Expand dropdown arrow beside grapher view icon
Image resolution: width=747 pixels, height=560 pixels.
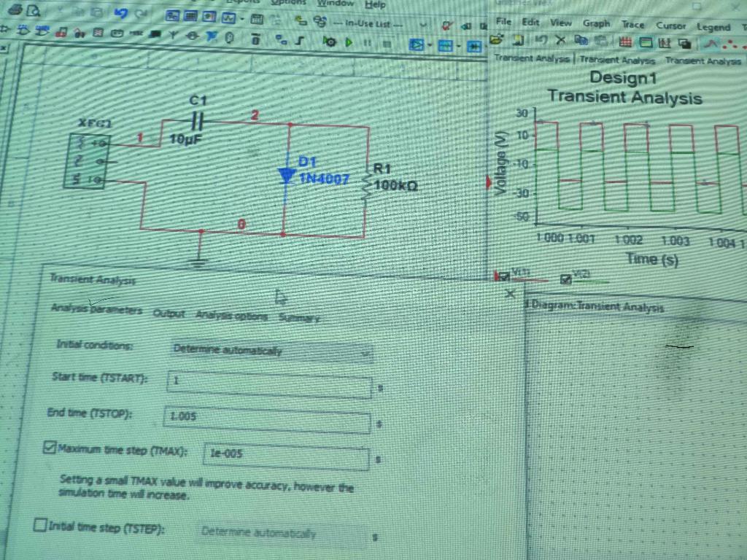pos(242,19)
